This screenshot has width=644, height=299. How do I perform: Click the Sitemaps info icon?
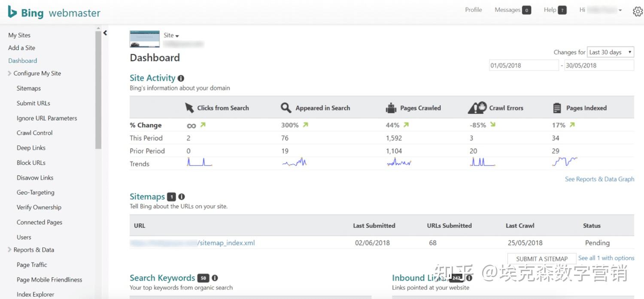[x=182, y=196]
